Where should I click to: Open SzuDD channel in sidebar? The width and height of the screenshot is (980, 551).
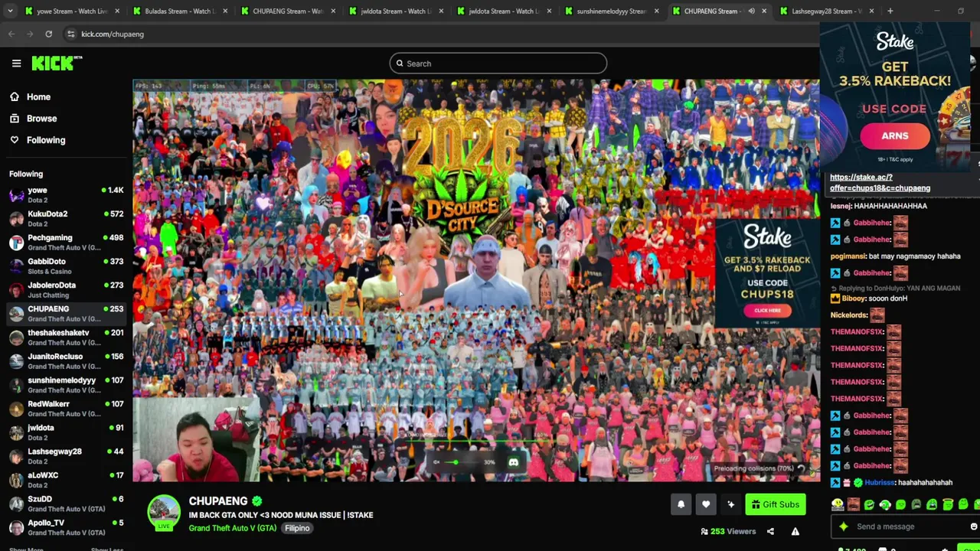point(67,504)
